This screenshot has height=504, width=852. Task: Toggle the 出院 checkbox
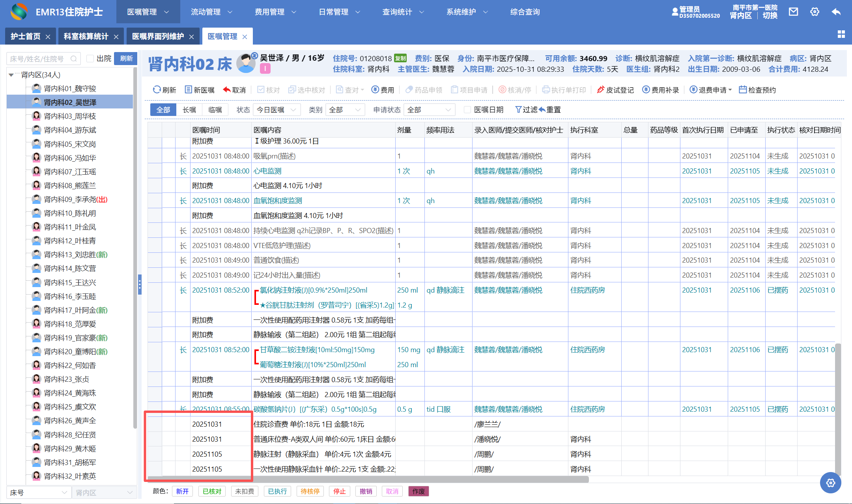(90, 59)
